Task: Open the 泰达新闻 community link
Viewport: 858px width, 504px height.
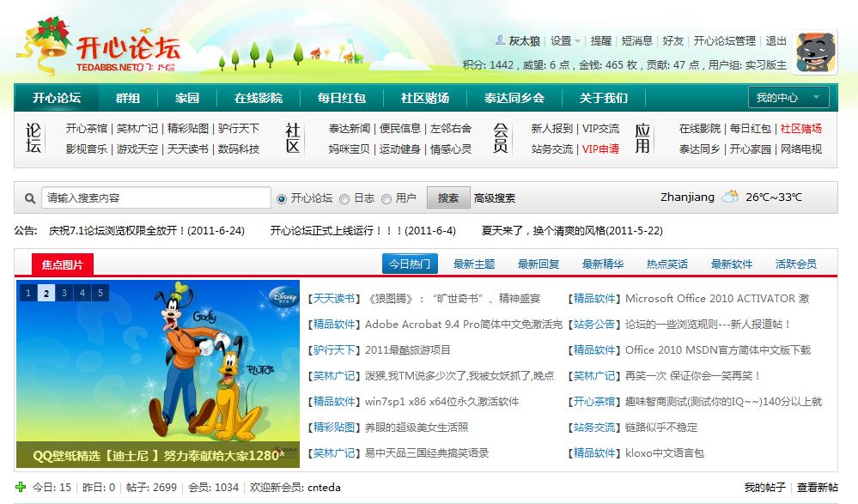Action: [349, 128]
